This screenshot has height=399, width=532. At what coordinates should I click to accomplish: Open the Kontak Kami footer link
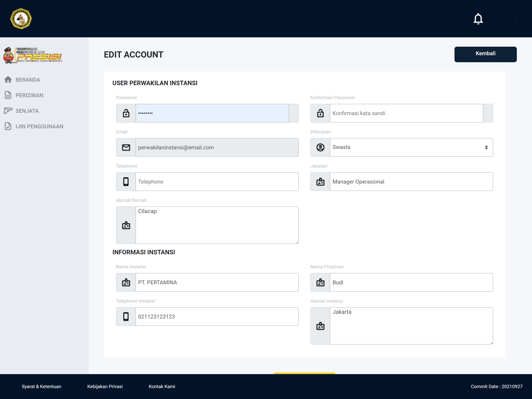click(x=162, y=386)
